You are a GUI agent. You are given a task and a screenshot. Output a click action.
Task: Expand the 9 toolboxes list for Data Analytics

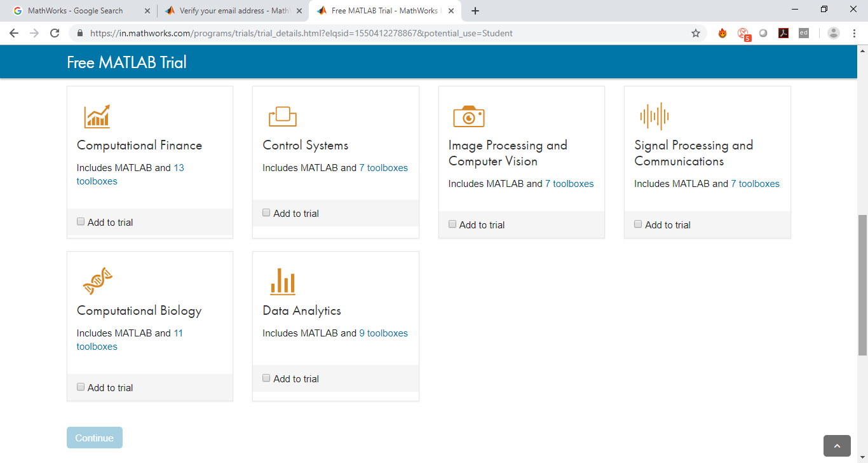[x=383, y=333]
